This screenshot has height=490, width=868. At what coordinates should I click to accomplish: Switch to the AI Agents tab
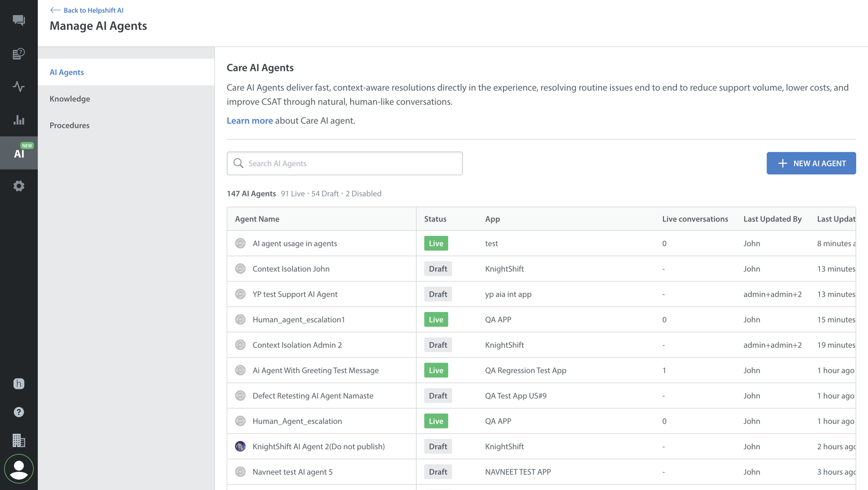click(66, 72)
